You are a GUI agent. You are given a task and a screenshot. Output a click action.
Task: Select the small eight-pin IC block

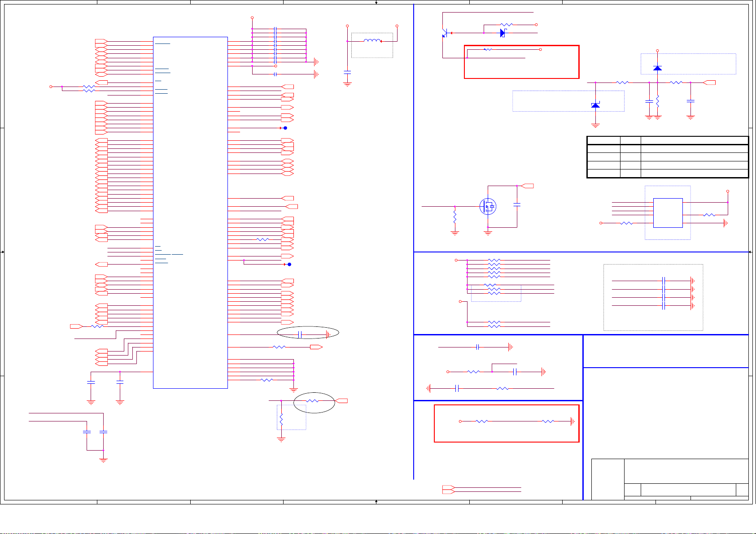click(x=668, y=213)
